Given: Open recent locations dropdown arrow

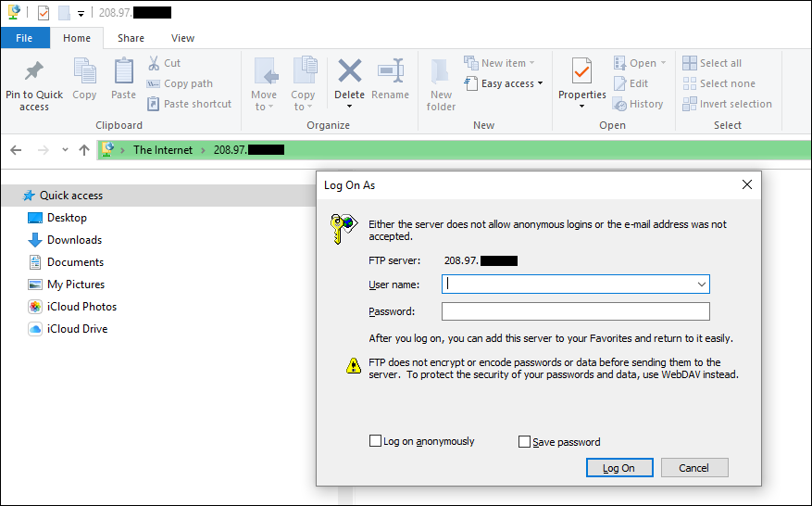Looking at the screenshot, I should tap(65, 150).
